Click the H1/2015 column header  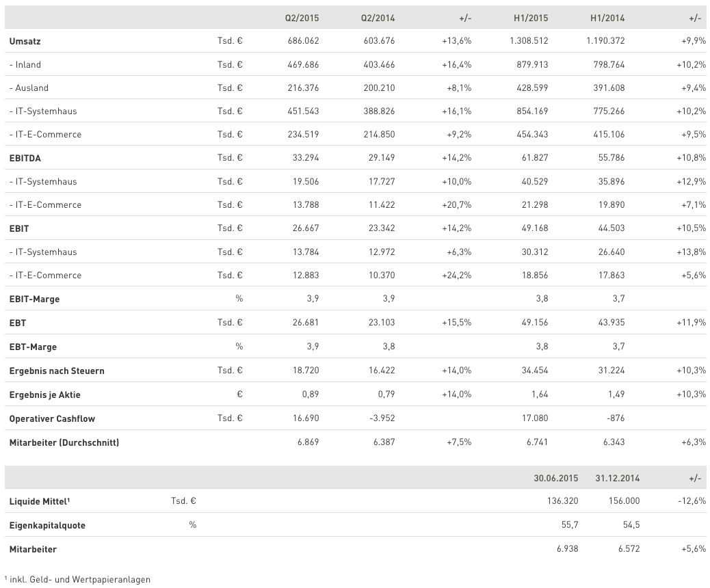tap(531, 18)
